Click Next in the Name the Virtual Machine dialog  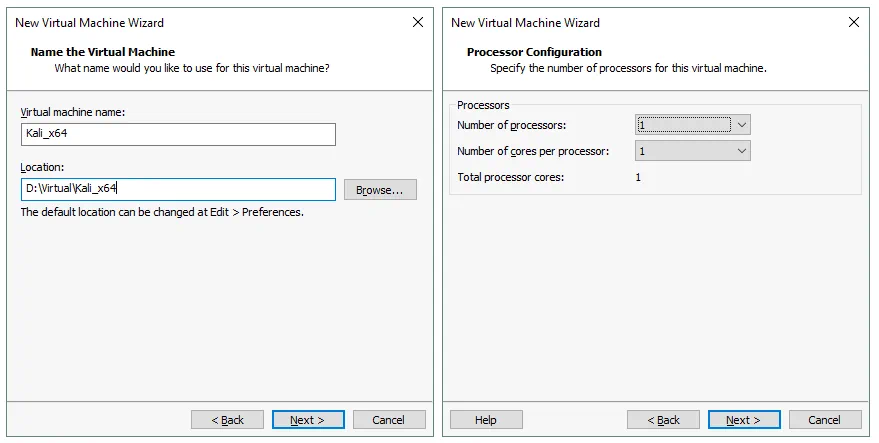point(308,420)
